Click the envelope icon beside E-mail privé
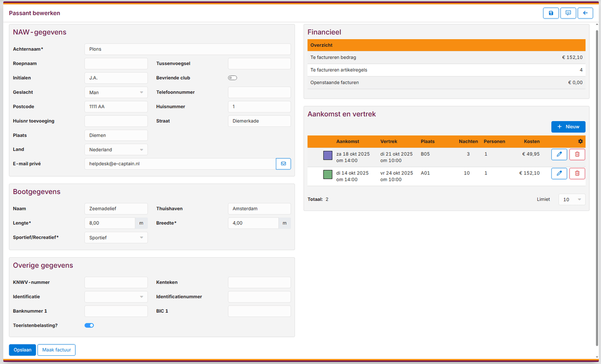The image size is (601, 364). pyautogui.click(x=283, y=164)
